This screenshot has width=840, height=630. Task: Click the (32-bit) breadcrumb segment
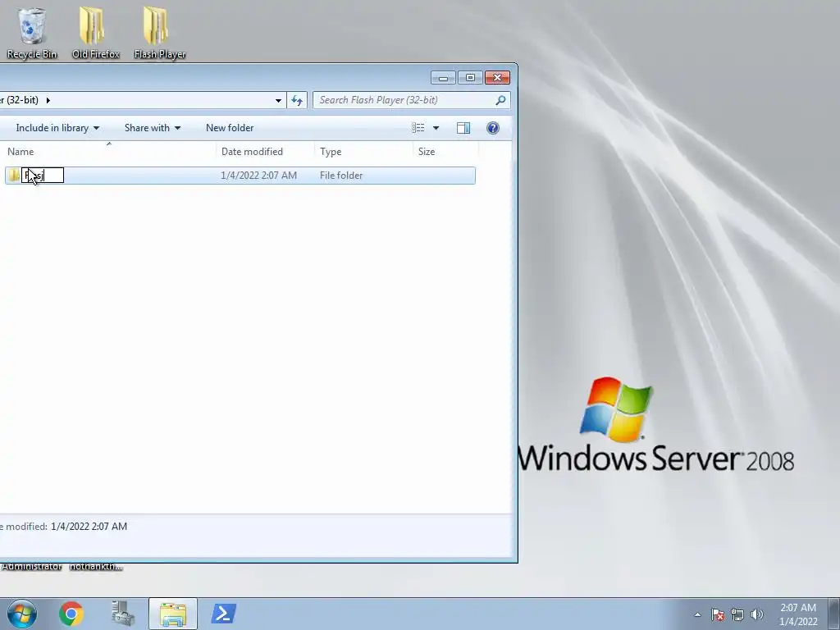[20, 100]
